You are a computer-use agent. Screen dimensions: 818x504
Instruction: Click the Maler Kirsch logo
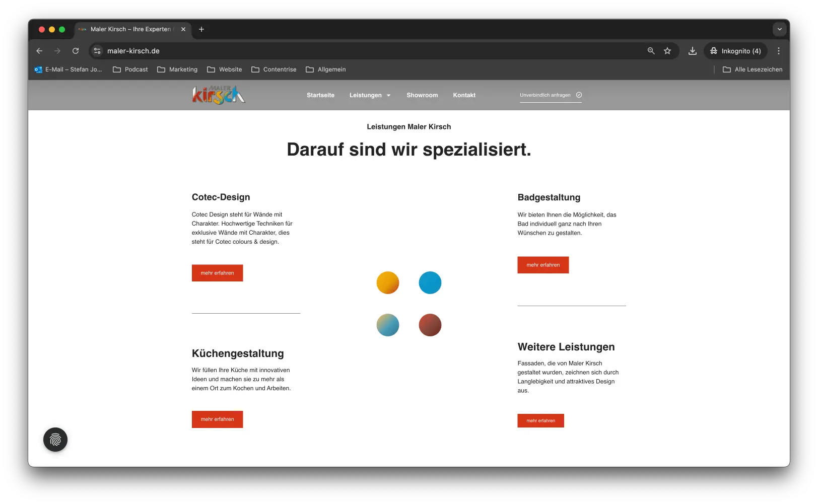[x=219, y=95]
